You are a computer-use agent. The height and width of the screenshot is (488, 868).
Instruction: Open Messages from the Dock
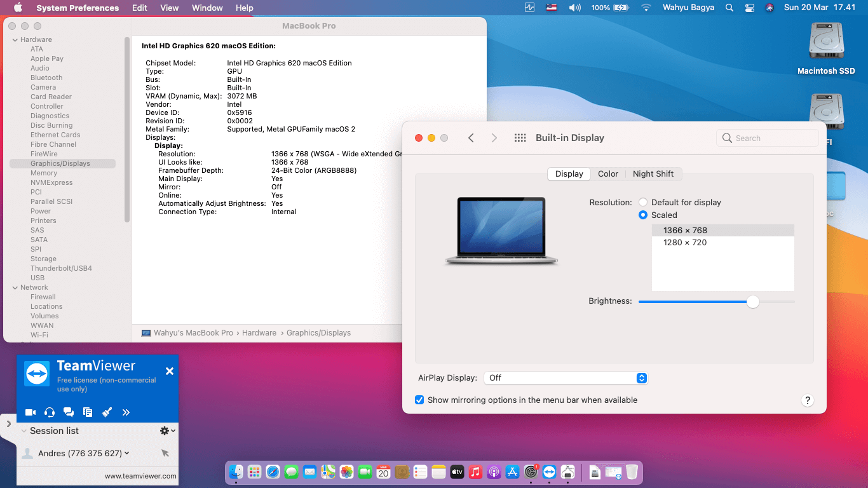(x=292, y=471)
